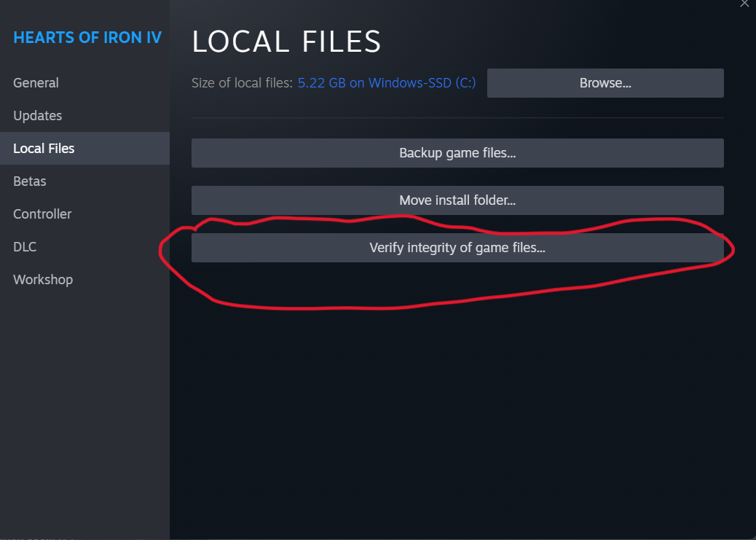Image resolution: width=756 pixels, height=540 pixels.
Task: Switch to the Workshop section
Action: pos(43,279)
